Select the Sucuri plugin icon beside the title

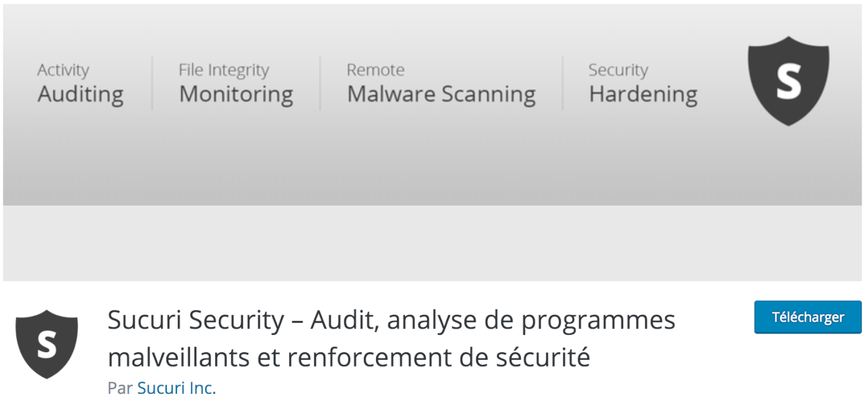tap(46, 344)
